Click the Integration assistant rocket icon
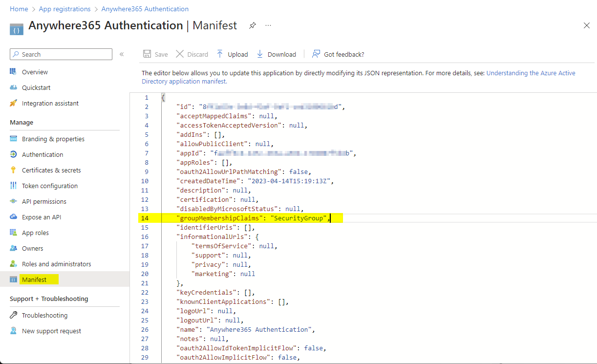 (x=13, y=103)
